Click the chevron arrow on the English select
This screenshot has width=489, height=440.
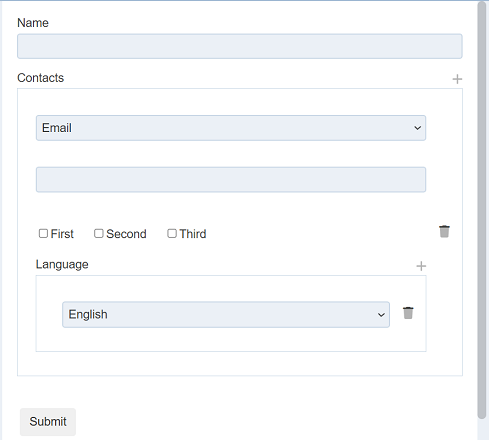coord(381,315)
